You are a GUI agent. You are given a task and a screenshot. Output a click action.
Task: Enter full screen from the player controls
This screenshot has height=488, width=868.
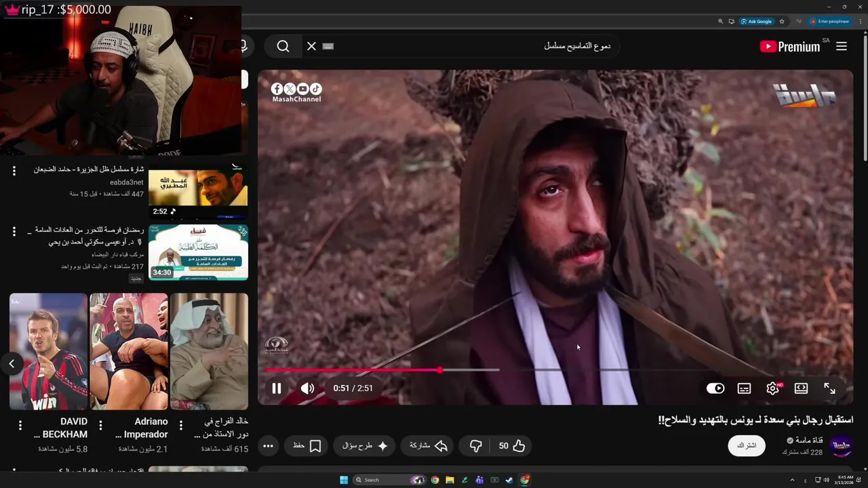(x=829, y=388)
